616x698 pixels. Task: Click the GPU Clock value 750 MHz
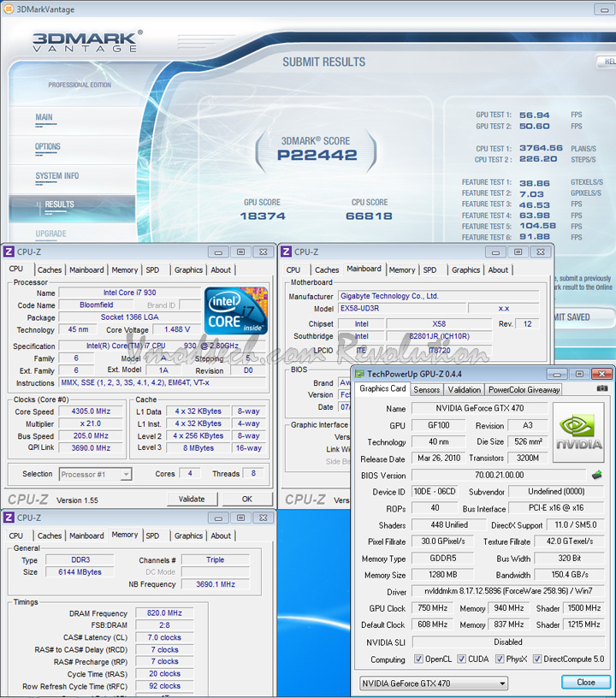pyautogui.click(x=433, y=608)
